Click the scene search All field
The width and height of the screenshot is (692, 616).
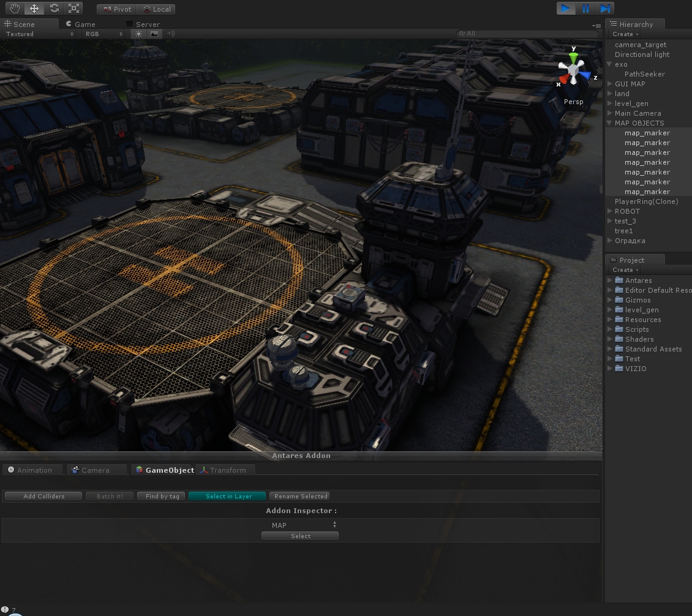click(x=527, y=34)
